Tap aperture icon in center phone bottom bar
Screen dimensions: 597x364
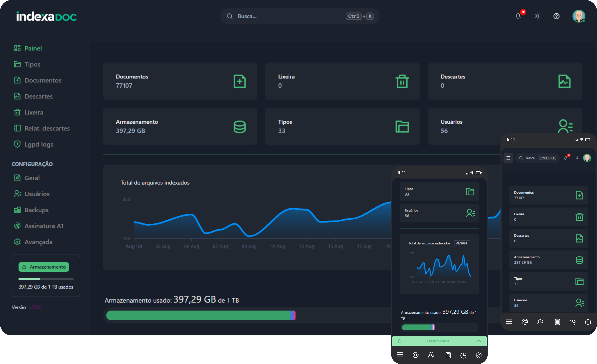click(x=416, y=355)
